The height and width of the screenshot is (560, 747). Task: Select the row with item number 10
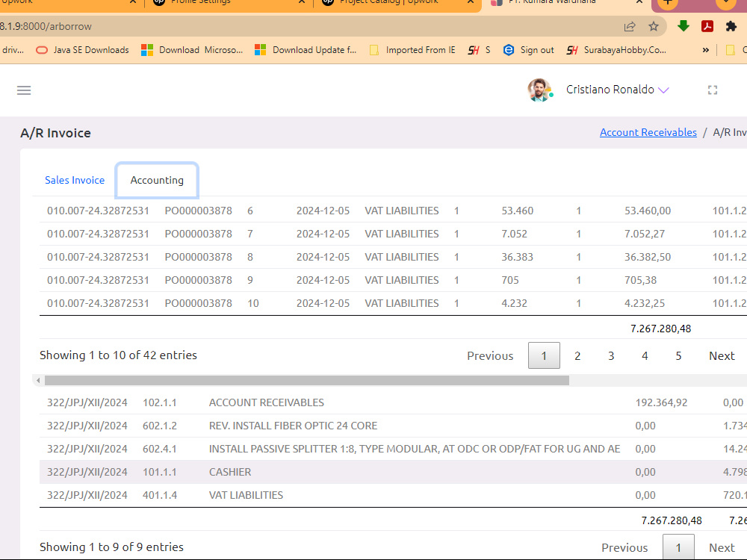(393, 303)
